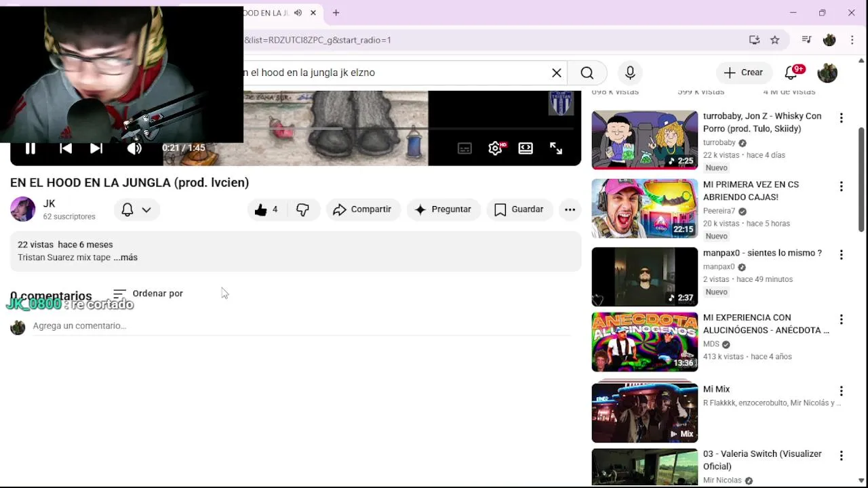The image size is (868, 488).
Task: Clear the YouTube search box
Action: (x=557, y=73)
